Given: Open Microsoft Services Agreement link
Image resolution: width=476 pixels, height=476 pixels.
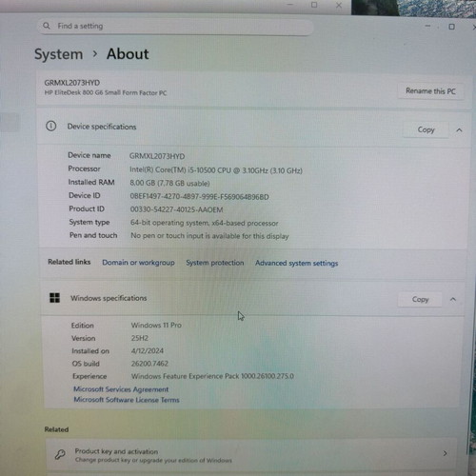Looking at the screenshot, I should tap(121, 389).
